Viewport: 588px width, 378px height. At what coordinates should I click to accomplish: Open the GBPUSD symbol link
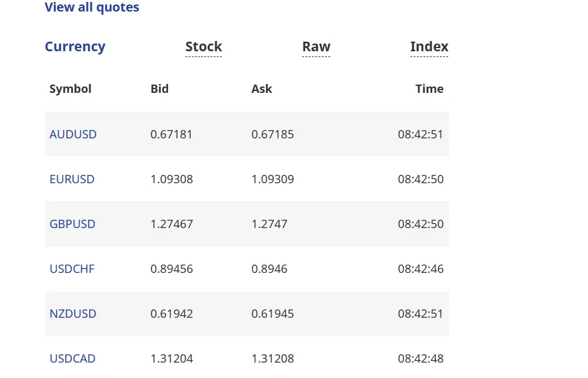pyautogui.click(x=72, y=224)
